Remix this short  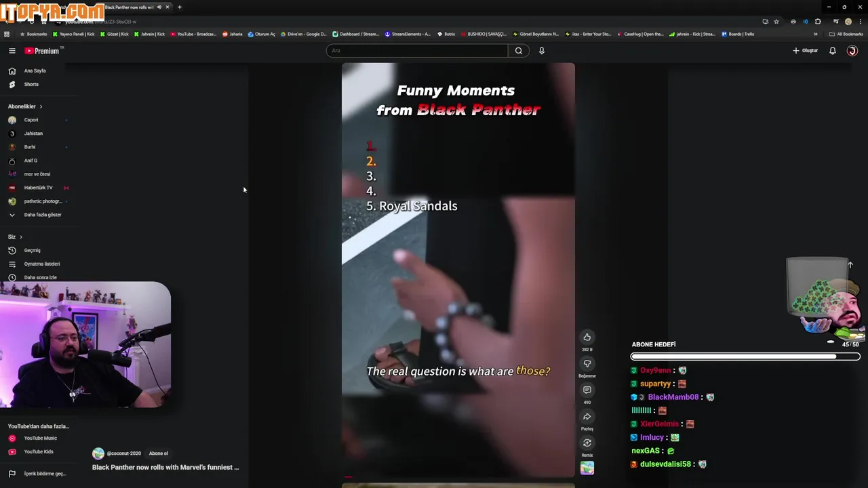pos(587,443)
